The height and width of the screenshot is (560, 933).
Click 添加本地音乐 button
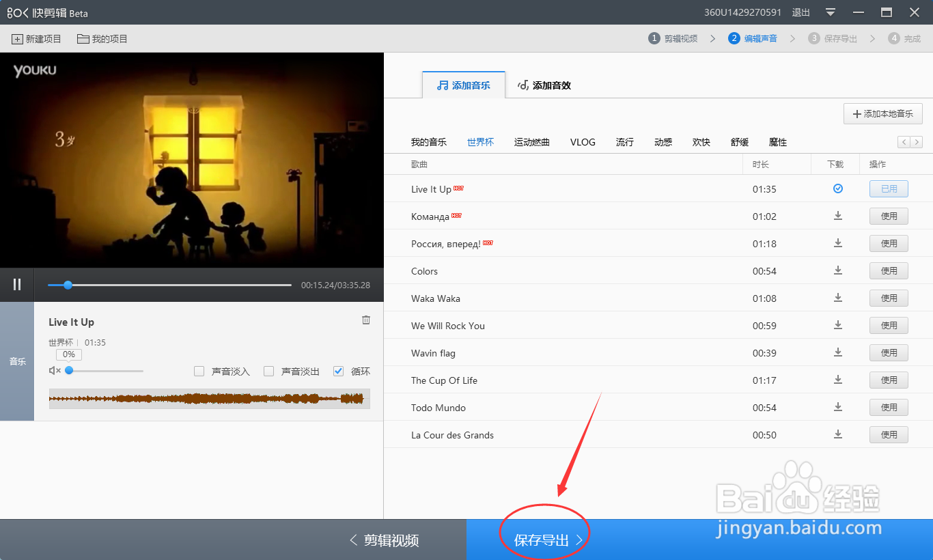pyautogui.click(x=883, y=114)
